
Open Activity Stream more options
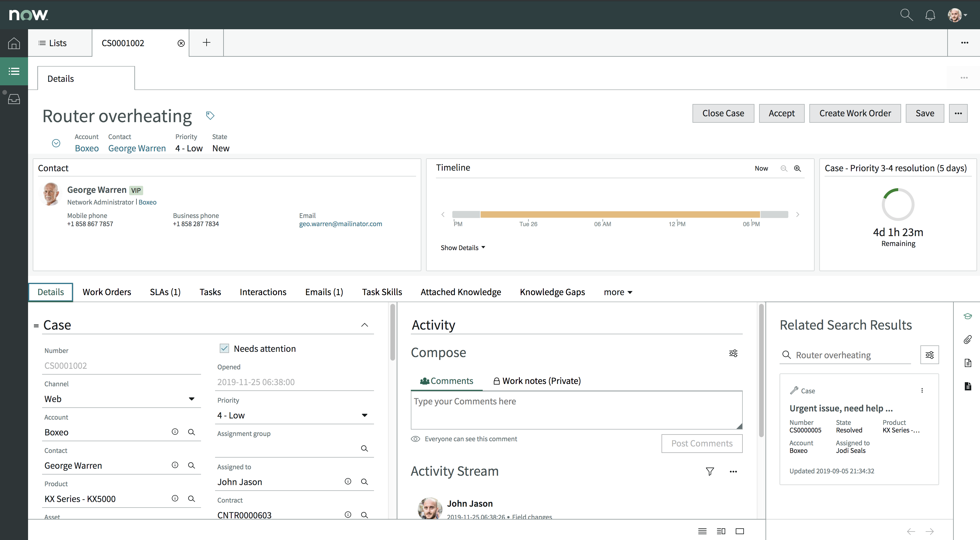click(x=733, y=472)
